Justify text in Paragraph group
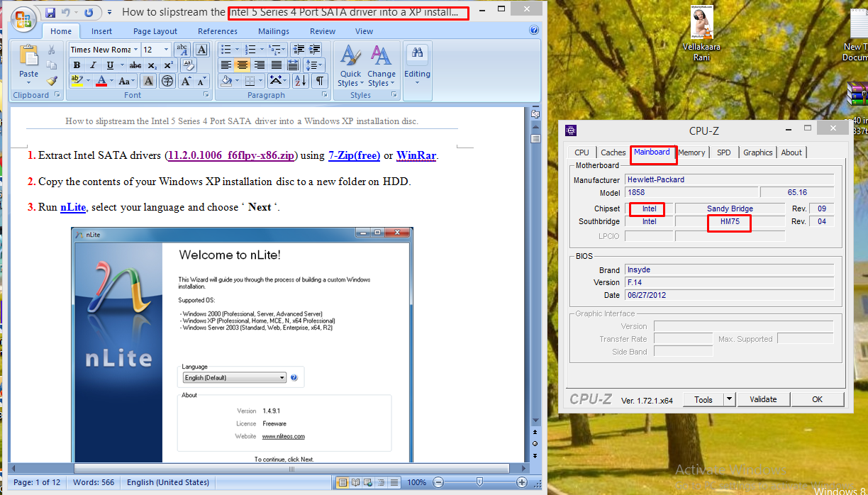Image resolution: width=868 pixels, height=495 pixels. [277, 65]
